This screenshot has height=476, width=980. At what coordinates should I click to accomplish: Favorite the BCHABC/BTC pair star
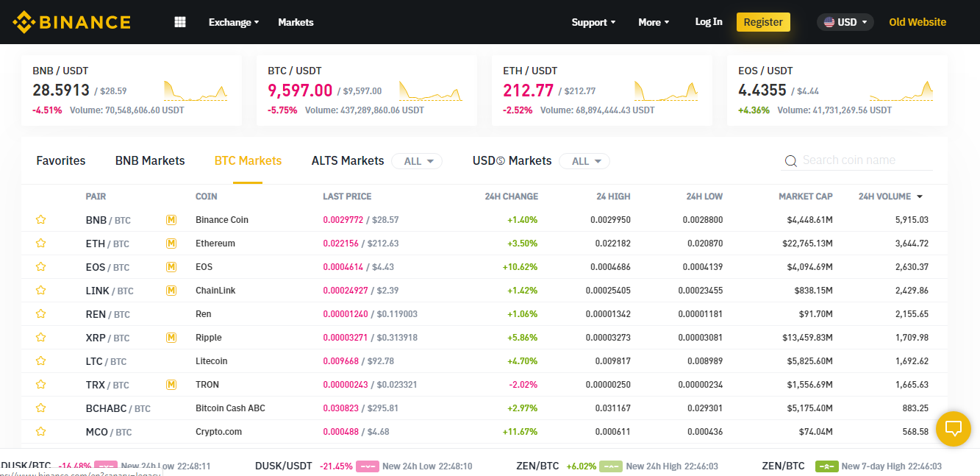click(41, 408)
